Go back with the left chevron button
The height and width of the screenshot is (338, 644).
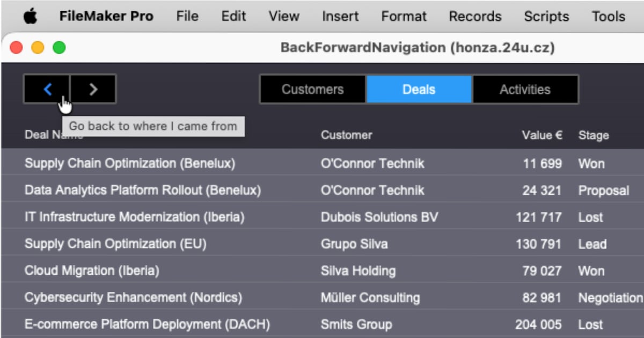pos(47,89)
